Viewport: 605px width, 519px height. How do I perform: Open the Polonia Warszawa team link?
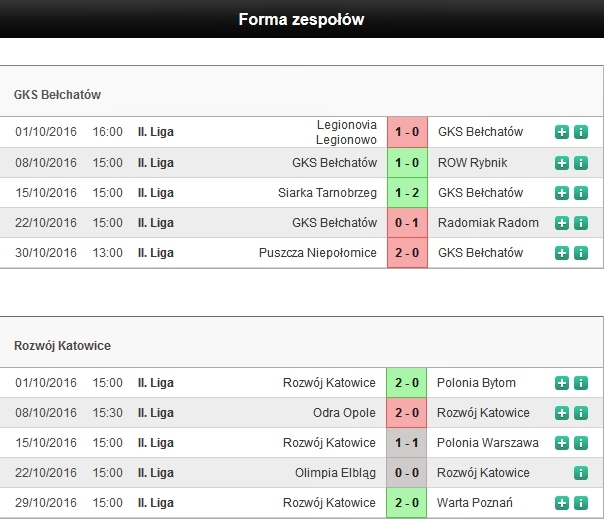point(488,443)
